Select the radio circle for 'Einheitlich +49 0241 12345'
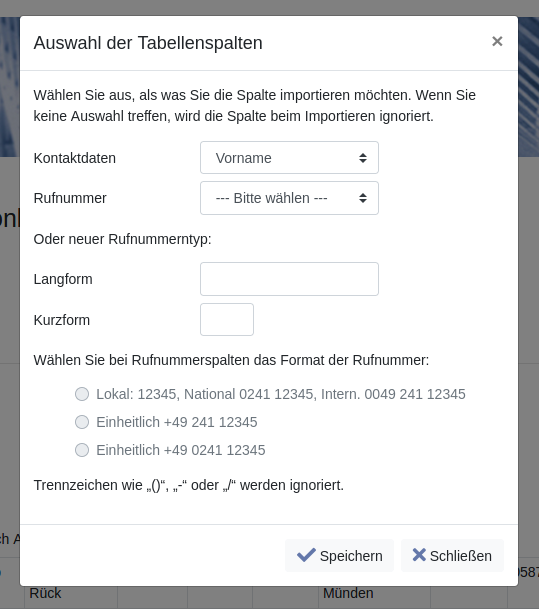This screenshot has height=609, width=539. pyautogui.click(x=82, y=450)
